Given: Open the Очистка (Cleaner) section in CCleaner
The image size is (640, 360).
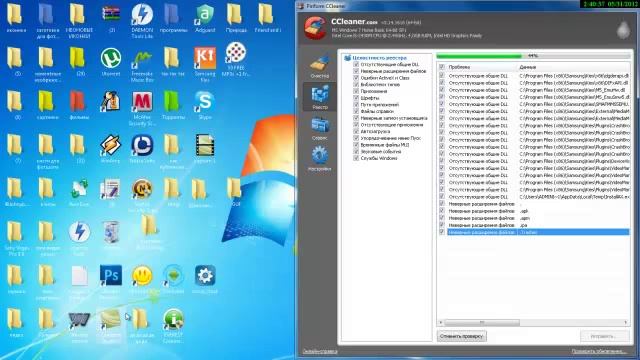Looking at the screenshot, I should point(320,66).
